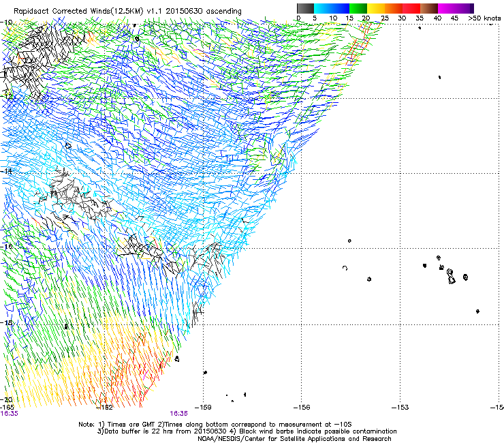This screenshot has width=504, height=443.
Task: Click the '16:36' purple time stamp
Action: click(178, 414)
